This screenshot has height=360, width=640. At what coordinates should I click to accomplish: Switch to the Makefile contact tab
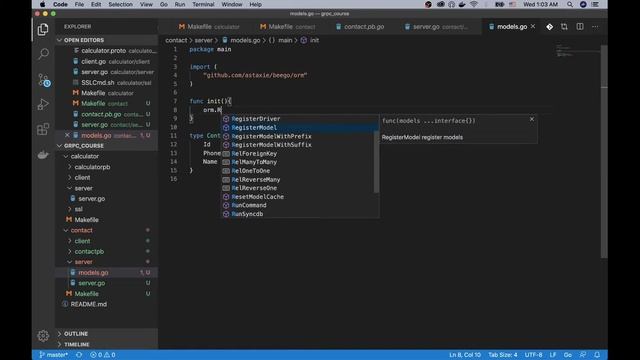[287, 27]
